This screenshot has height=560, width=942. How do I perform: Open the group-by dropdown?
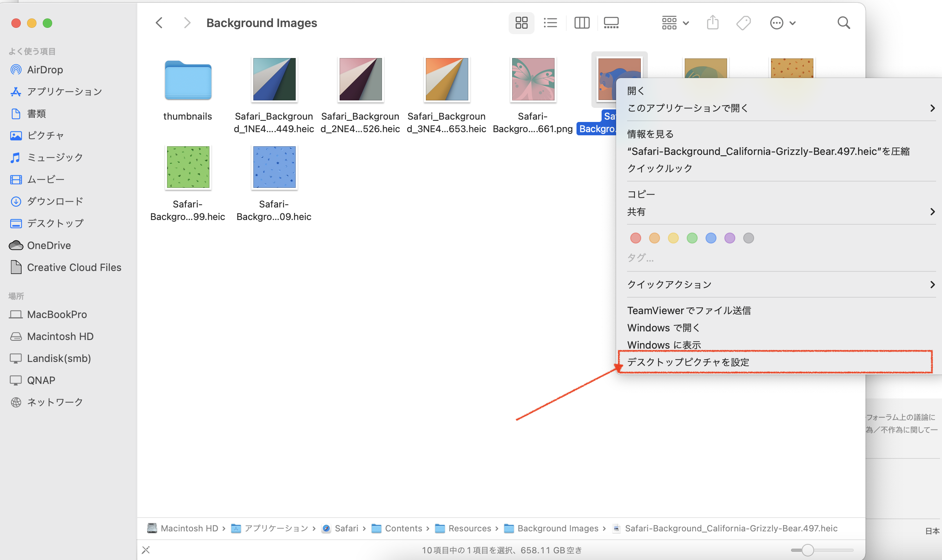tap(675, 23)
